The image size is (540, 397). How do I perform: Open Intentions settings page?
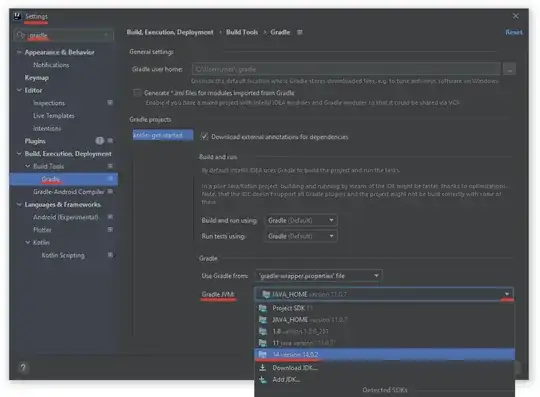tap(47, 128)
